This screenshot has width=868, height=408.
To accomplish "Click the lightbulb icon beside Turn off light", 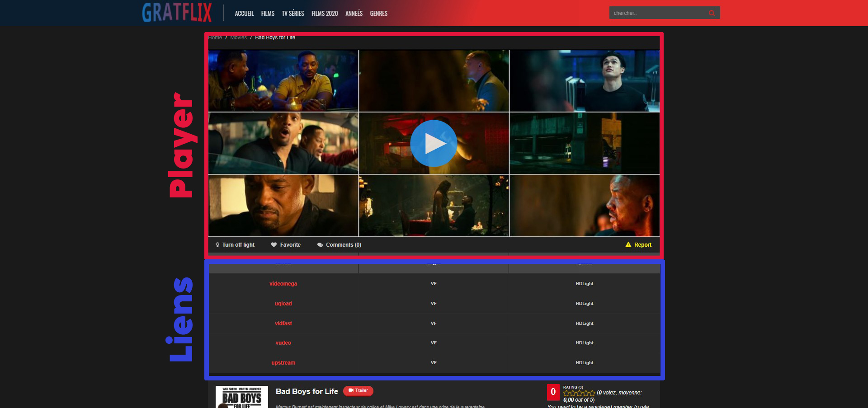I will tap(217, 245).
